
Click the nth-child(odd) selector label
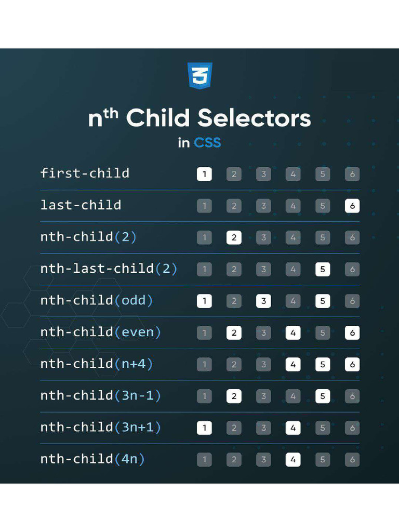coord(97,300)
